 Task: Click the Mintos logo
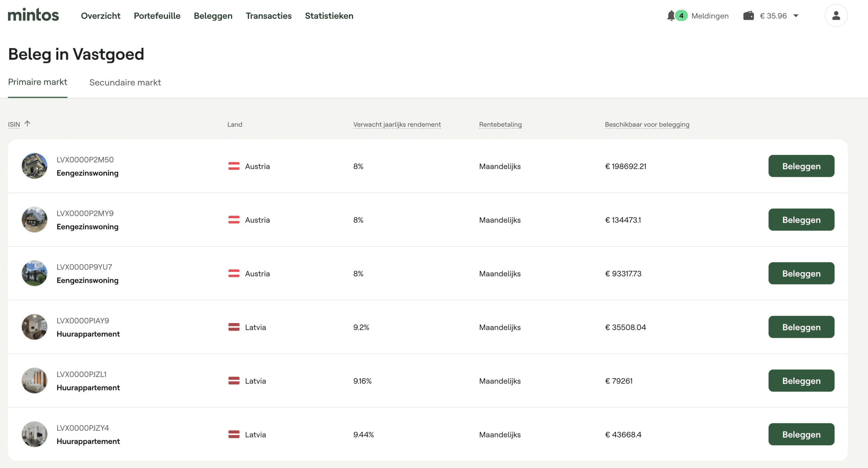pyautogui.click(x=33, y=15)
